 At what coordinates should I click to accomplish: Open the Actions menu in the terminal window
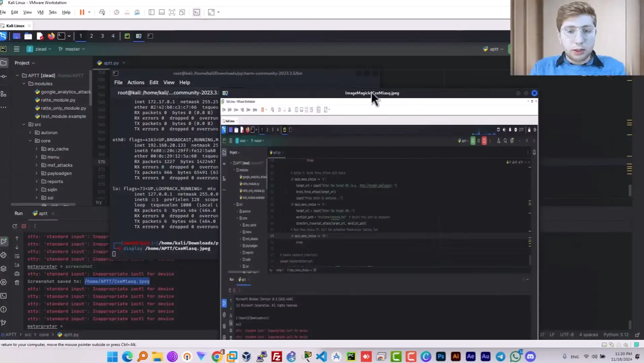tap(136, 82)
